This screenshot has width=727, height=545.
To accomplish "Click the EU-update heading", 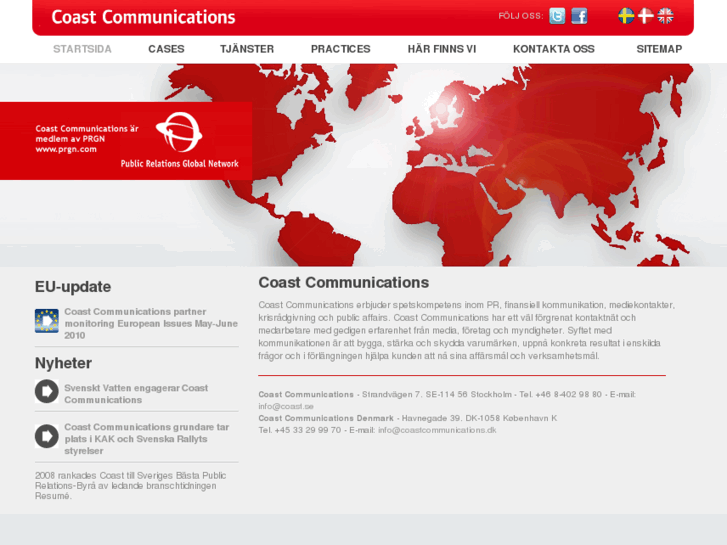I will (73, 287).
